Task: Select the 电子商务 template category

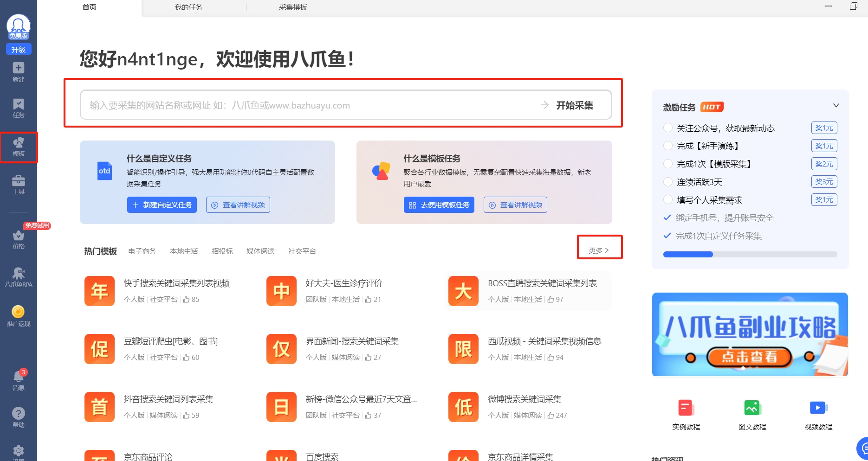Action: [142, 251]
